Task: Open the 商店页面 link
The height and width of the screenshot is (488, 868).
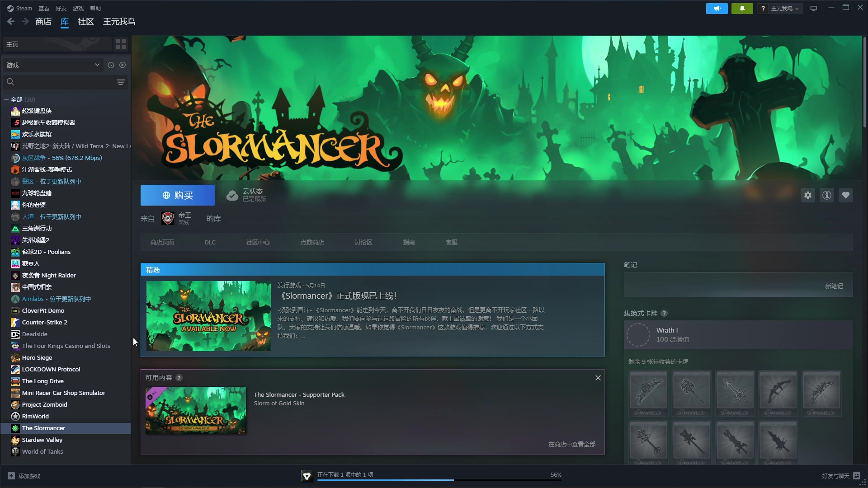Action: click(162, 242)
